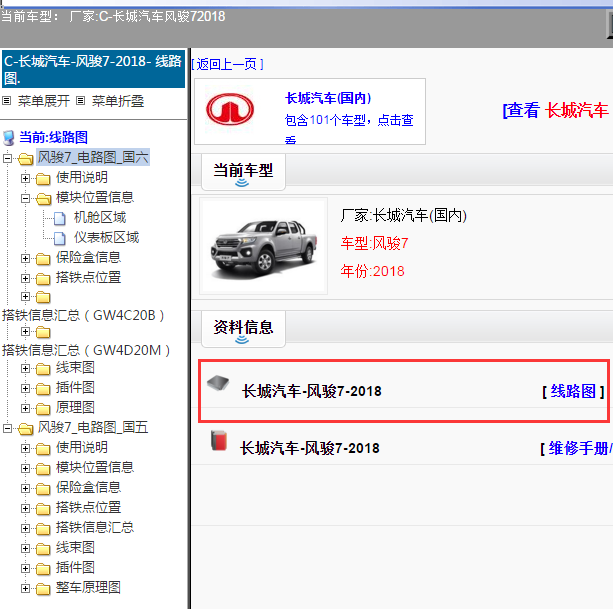Expand 保险盒信息 node under 国六

[x=25, y=258]
